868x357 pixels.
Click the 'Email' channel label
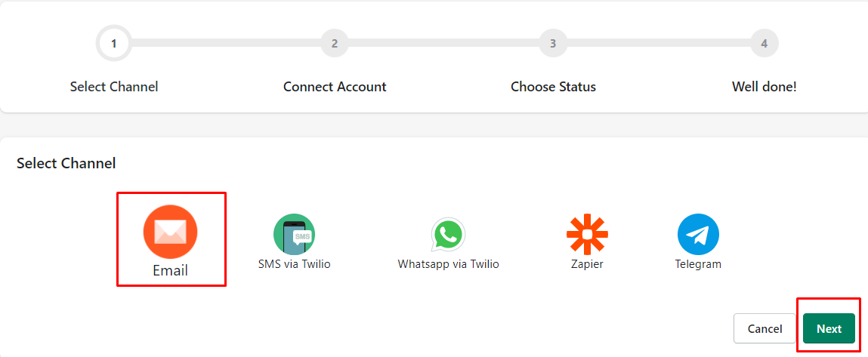click(171, 271)
